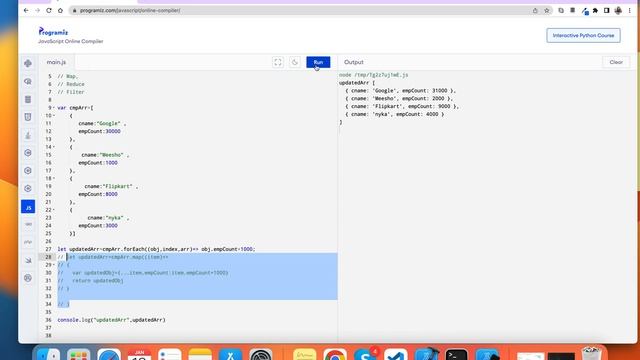Screen dimensions: 640x360
Task: Click the Programiz logo
Action: [x=53, y=31]
